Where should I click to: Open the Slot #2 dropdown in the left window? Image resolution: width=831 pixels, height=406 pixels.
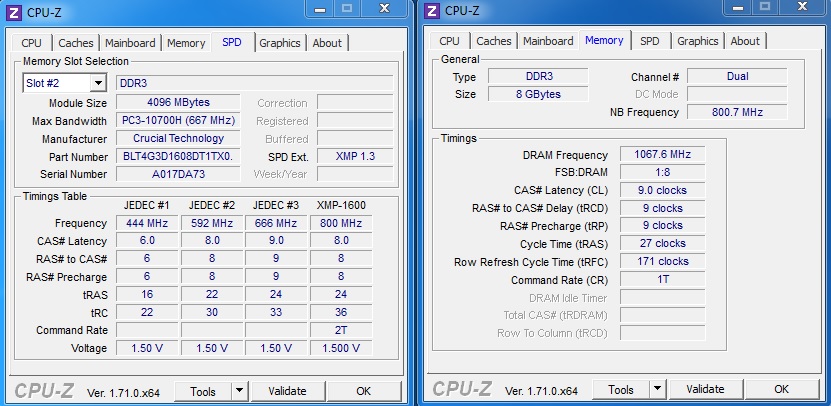98,83
